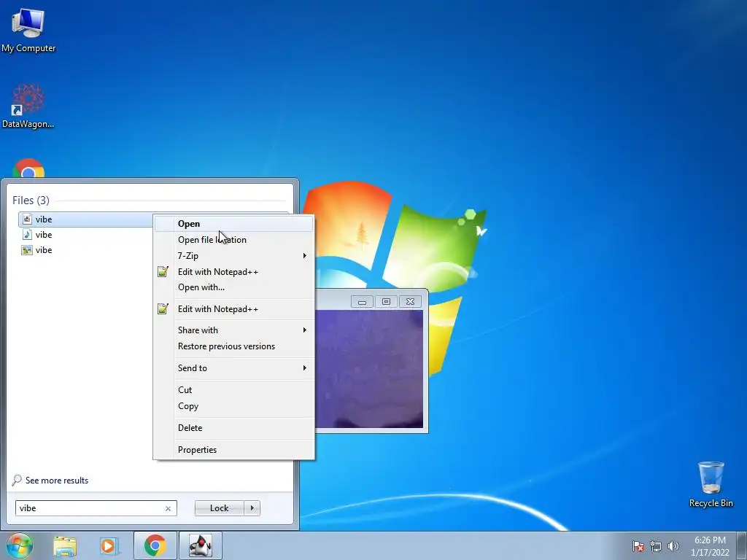Open the volume speaker tray icon

click(673, 546)
